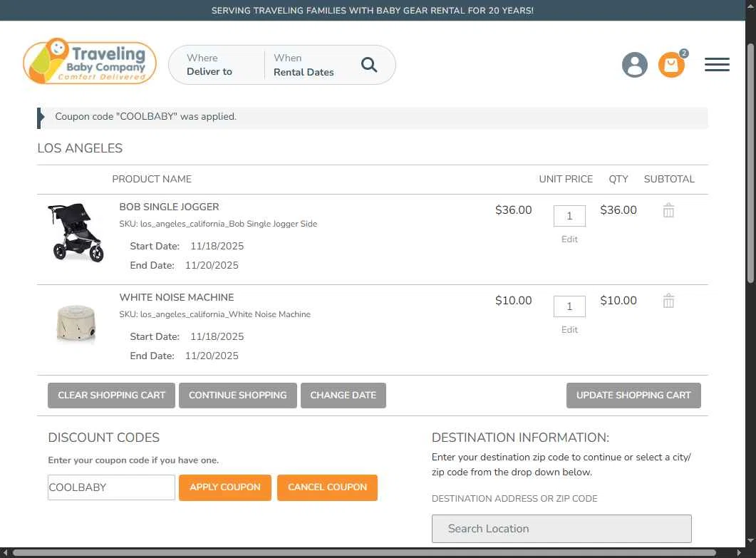The width and height of the screenshot is (756, 558).
Task: Click Edit under White Noise Machine quantity
Action: pos(569,330)
